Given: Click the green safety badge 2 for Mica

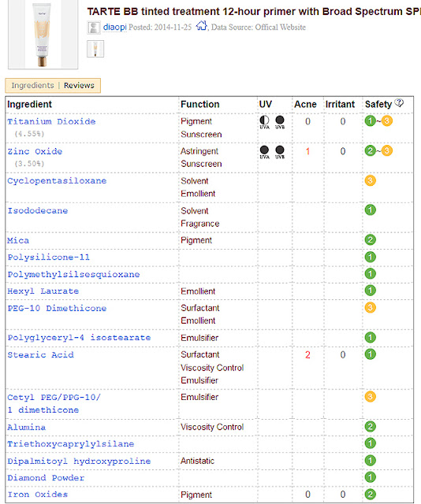Looking at the screenshot, I should click(x=370, y=239).
